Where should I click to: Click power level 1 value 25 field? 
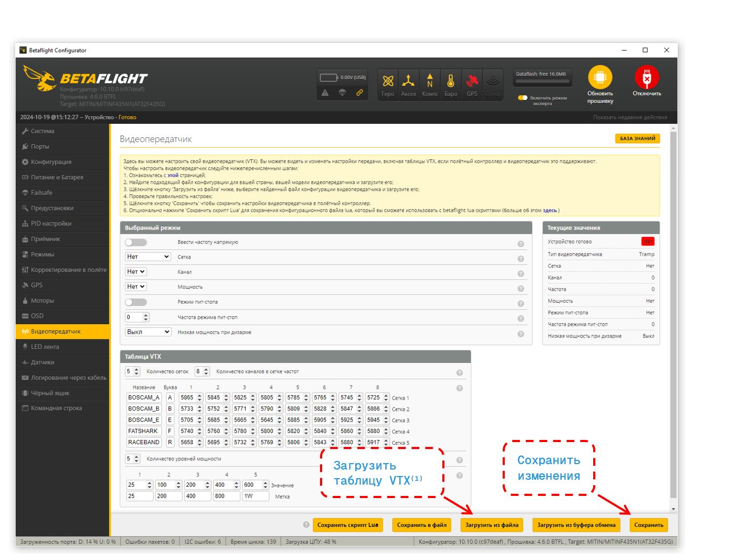click(x=140, y=485)
